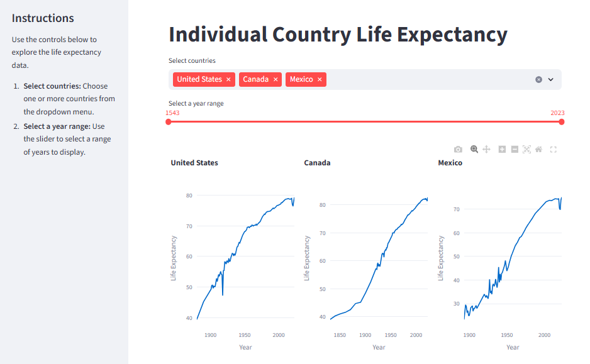The height and width of the screenshot is (364, 590).
Task: Click the Canada subplot title
Action: (x=317, y=163)
